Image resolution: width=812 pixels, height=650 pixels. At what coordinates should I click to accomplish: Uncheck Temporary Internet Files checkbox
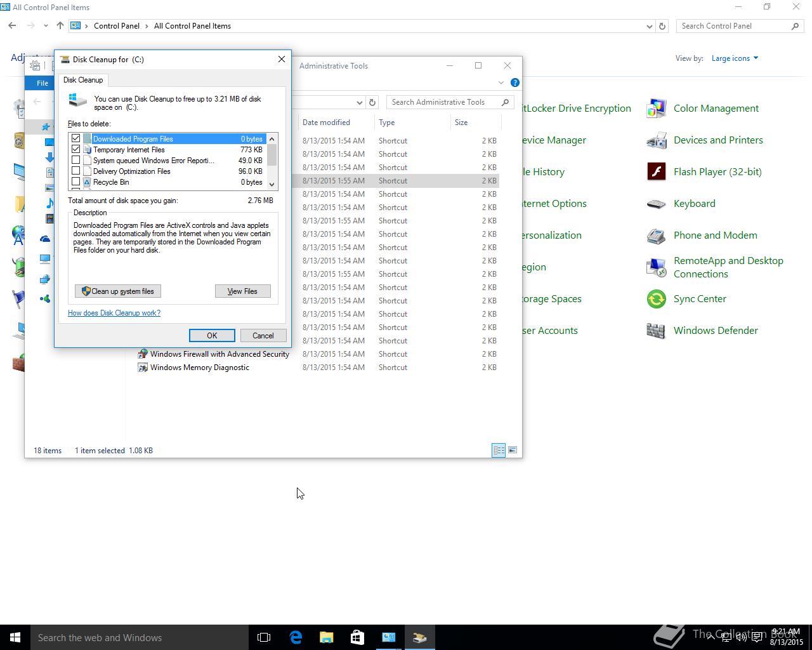[76, 149]
